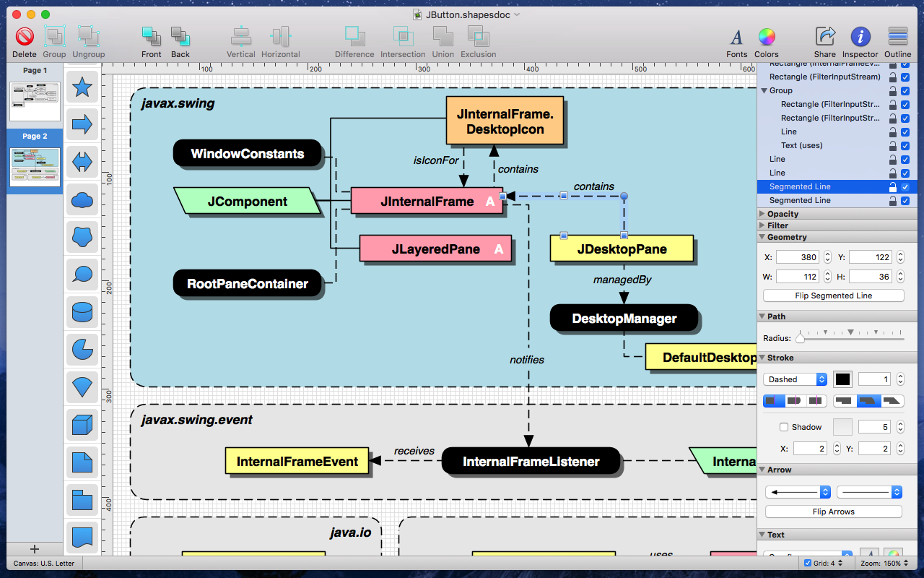The height and width of the screenshot is (578, 924).
Task: Open the Inspector panel icon
Action: (860, 36)
